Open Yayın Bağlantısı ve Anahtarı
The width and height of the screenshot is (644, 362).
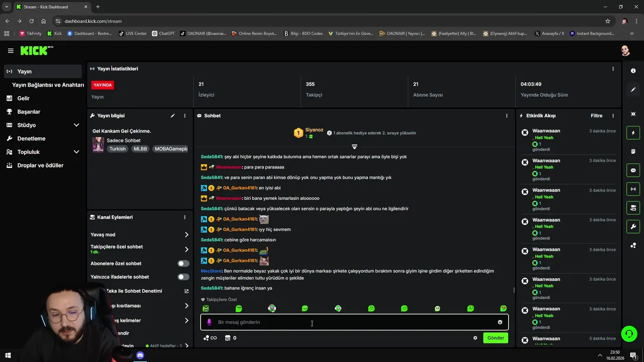(48, 85)
